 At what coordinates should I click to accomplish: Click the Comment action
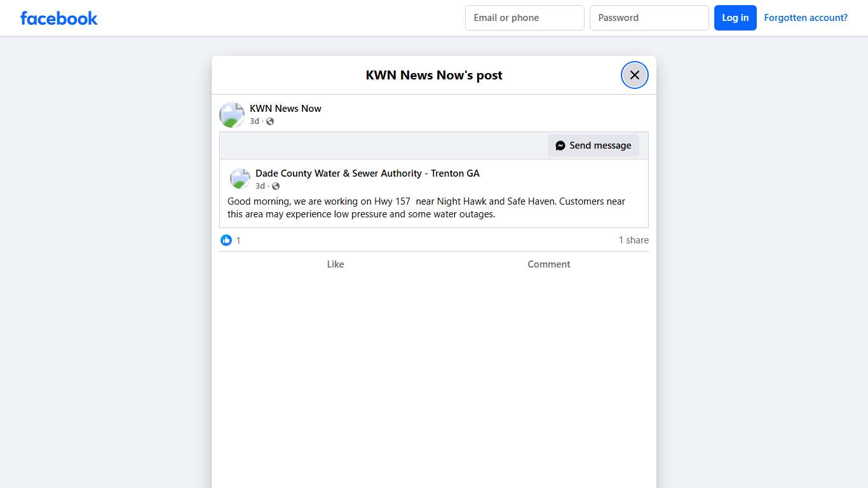[548, 264]
